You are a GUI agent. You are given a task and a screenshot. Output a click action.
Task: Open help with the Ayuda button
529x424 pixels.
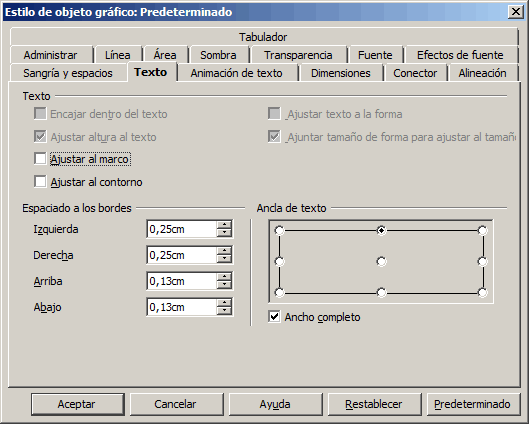tap(275, 404)
